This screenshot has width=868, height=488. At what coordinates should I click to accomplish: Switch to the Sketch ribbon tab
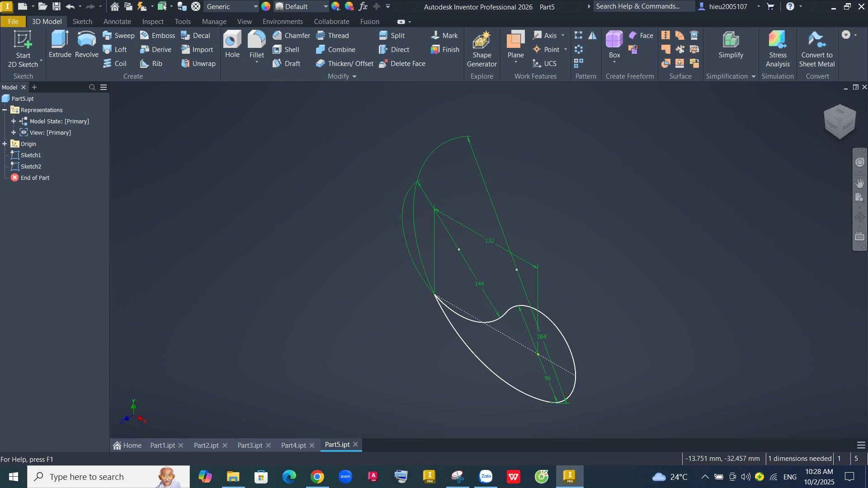[82, 22]
